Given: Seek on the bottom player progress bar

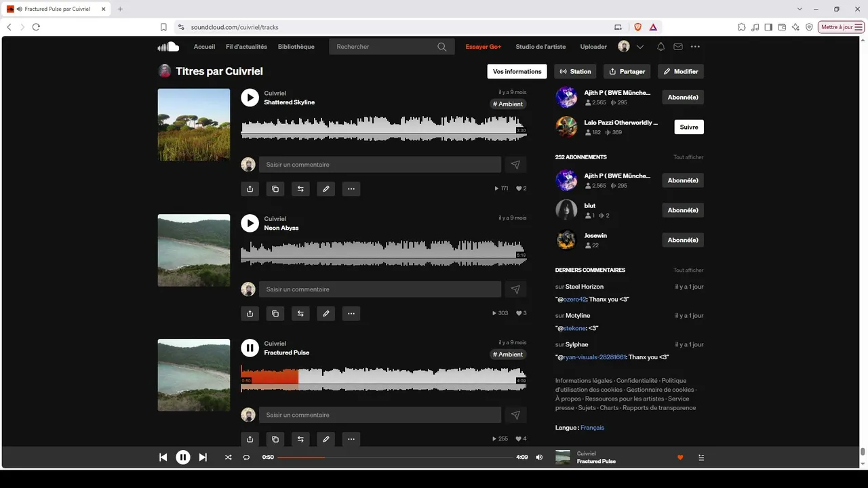Looking at the screenshot, I should [x=395, y=457].
